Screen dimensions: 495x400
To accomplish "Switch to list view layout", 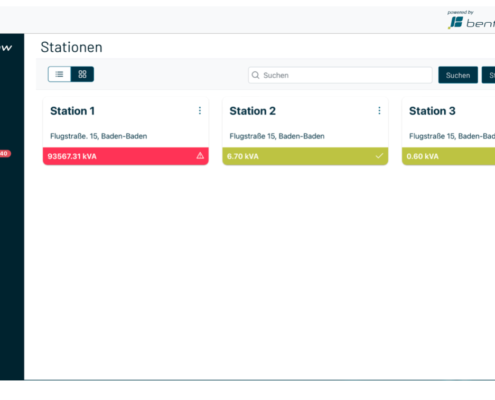I will (59, 74).
